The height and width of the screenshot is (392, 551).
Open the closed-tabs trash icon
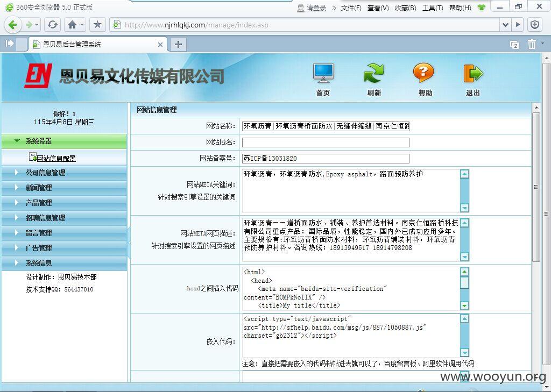tap(532, 44)
